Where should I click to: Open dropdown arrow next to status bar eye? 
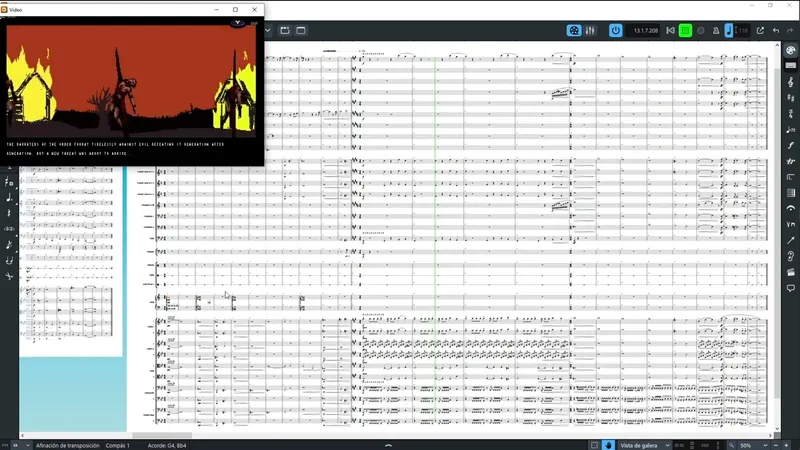point(27,445)
